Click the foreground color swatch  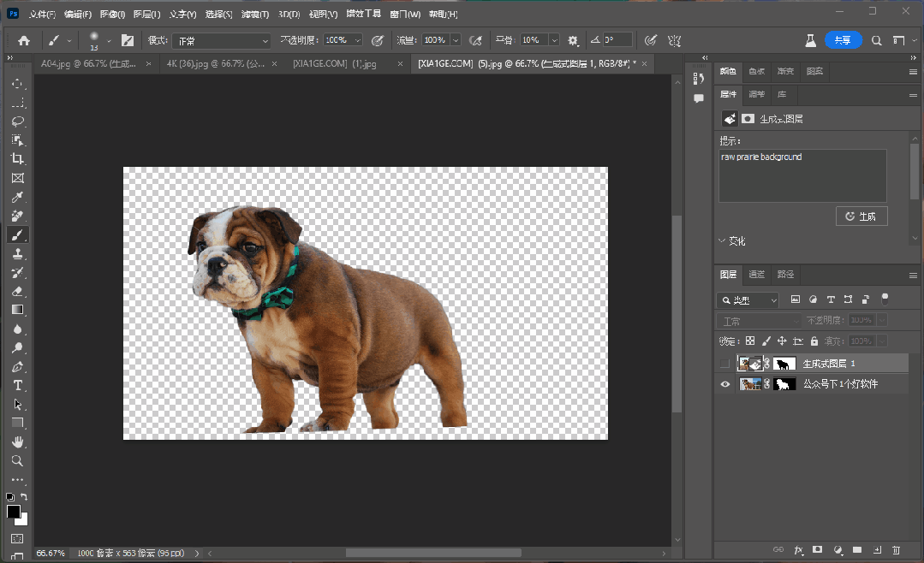pos(13,512)
